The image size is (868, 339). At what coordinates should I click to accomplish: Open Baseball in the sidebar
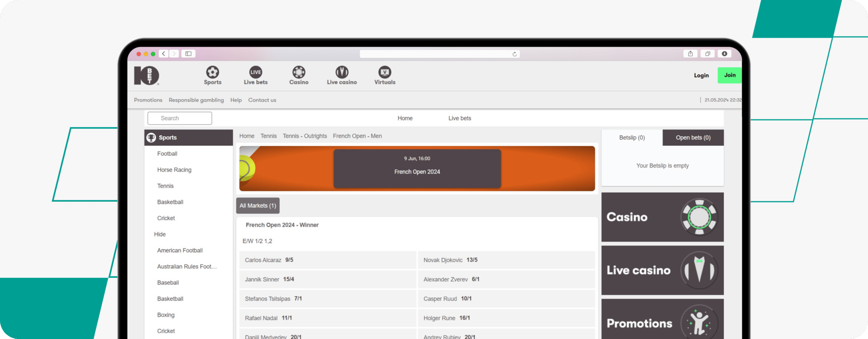[x=168, y=283]
